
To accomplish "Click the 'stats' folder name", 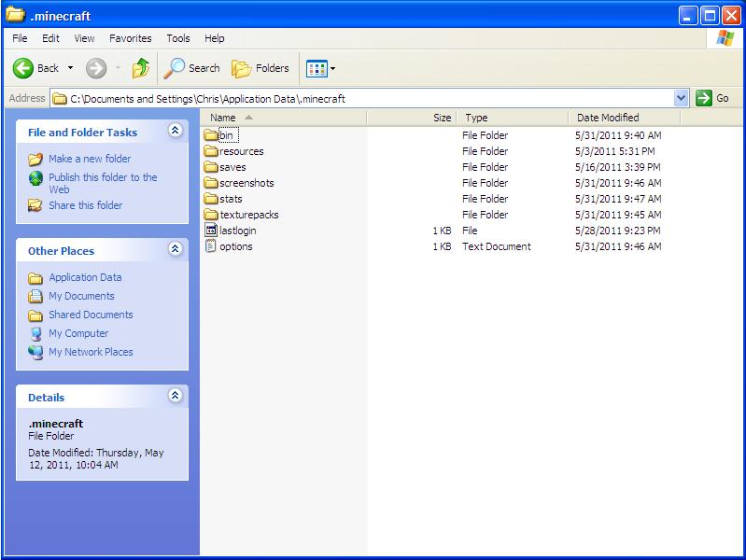I will (x=231, y=199).
